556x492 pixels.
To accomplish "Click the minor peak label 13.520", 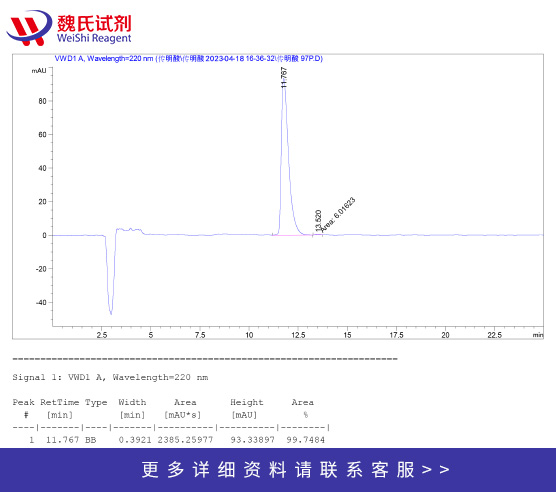I will click(x=318, y=221).
